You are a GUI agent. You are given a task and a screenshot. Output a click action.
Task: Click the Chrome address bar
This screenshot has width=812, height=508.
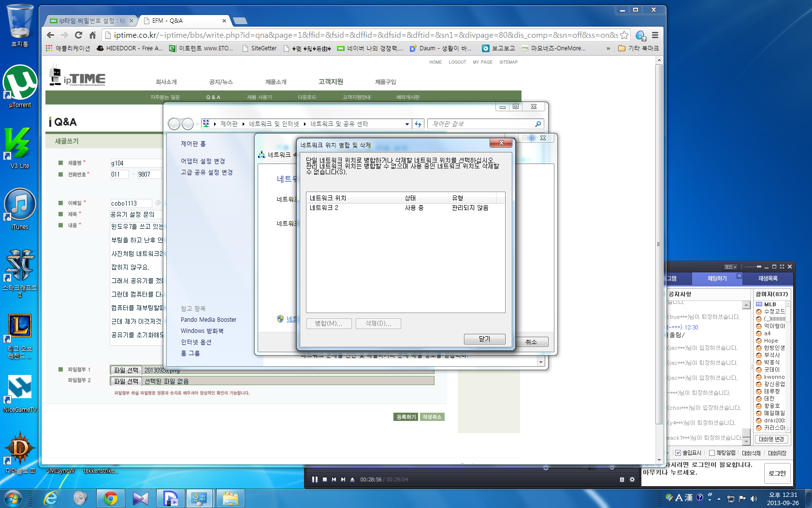pyautogui.click(x=365, y=35)
